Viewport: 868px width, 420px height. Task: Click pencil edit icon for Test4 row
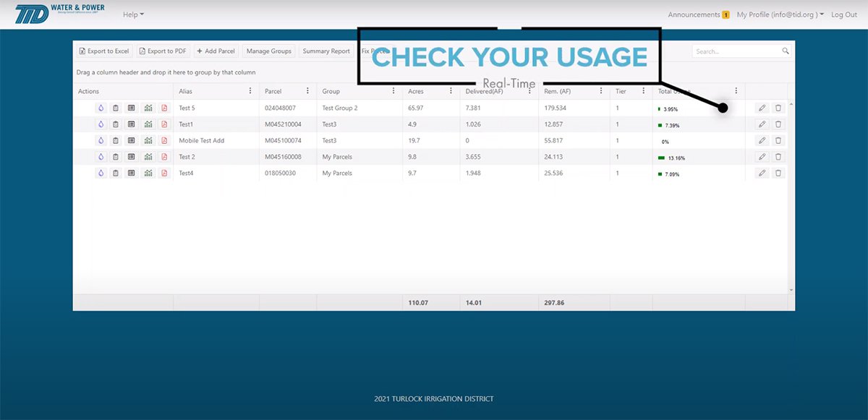click(762, 173)
